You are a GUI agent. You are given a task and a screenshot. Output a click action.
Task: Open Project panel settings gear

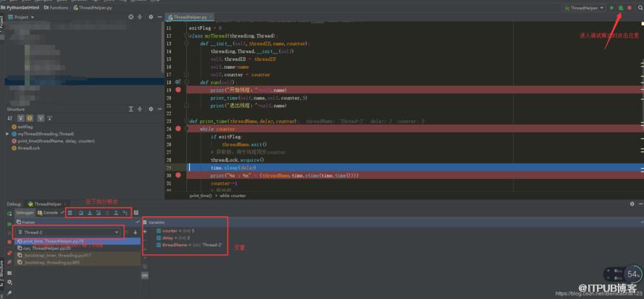tap(151, 17)
